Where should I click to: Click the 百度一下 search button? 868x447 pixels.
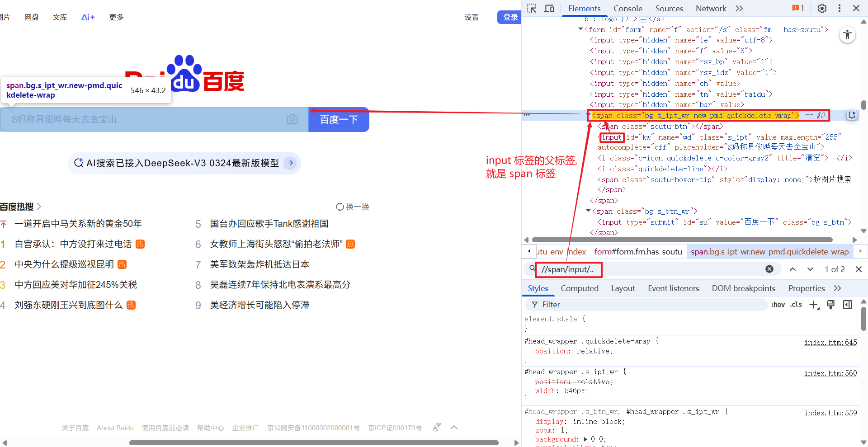tap(339, 119)
